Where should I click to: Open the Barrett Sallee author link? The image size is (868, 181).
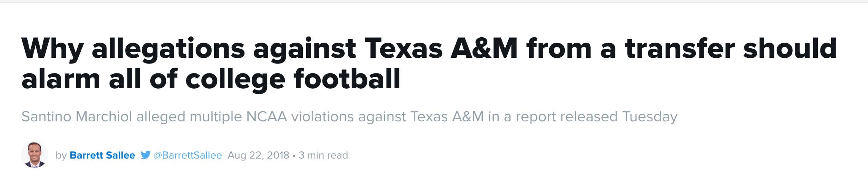tap(102, 155)
